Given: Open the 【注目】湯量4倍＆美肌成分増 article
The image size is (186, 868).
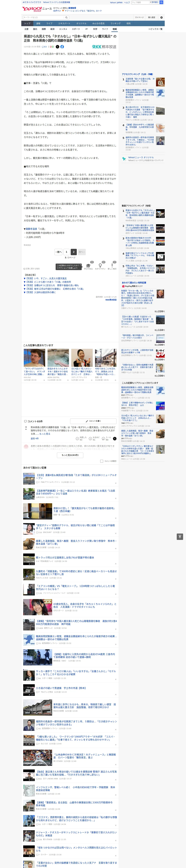Looking at the screenshot, I should (76, 476).
